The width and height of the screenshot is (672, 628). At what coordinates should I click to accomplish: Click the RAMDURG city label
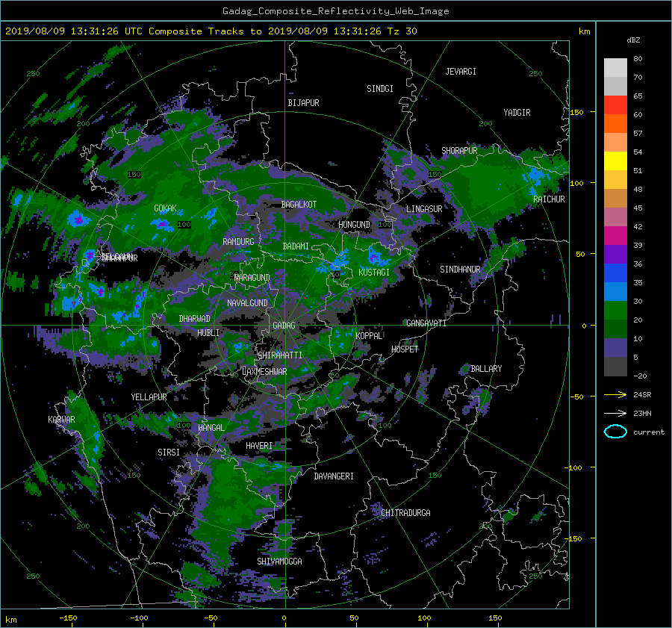(238, 242)
